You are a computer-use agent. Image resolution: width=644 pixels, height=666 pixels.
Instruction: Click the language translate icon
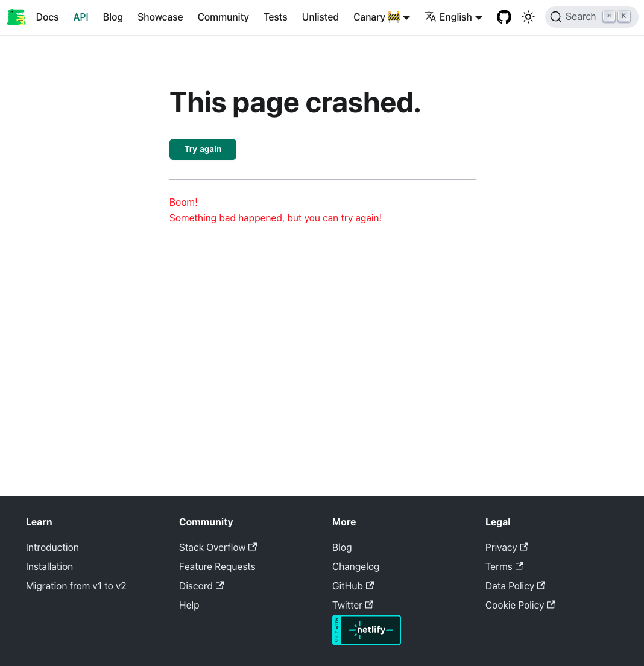pos(431,16)
